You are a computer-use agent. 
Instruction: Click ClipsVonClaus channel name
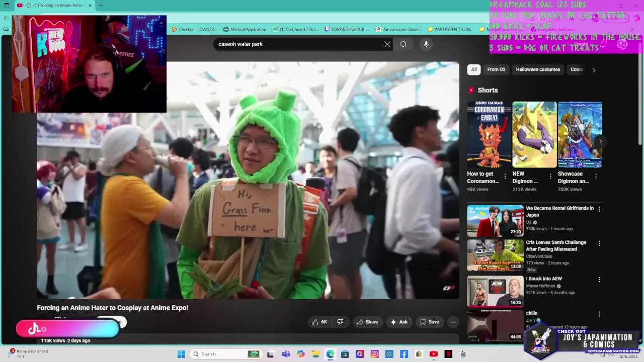tap(539, 256)
